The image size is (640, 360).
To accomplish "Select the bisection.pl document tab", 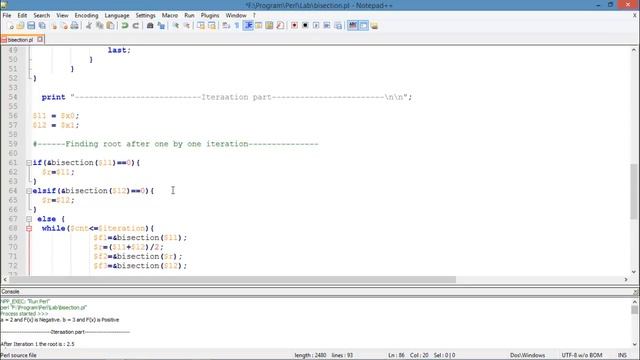I will [20, 40].
